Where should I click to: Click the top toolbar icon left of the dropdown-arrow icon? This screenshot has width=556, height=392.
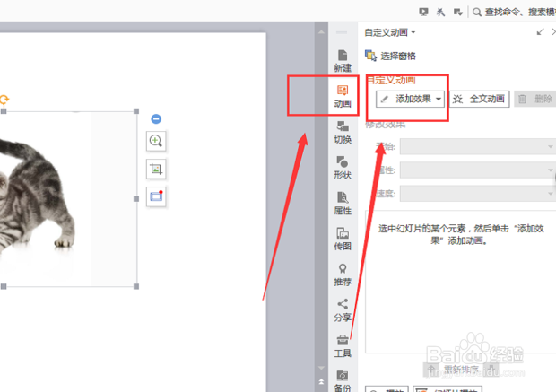440,12
